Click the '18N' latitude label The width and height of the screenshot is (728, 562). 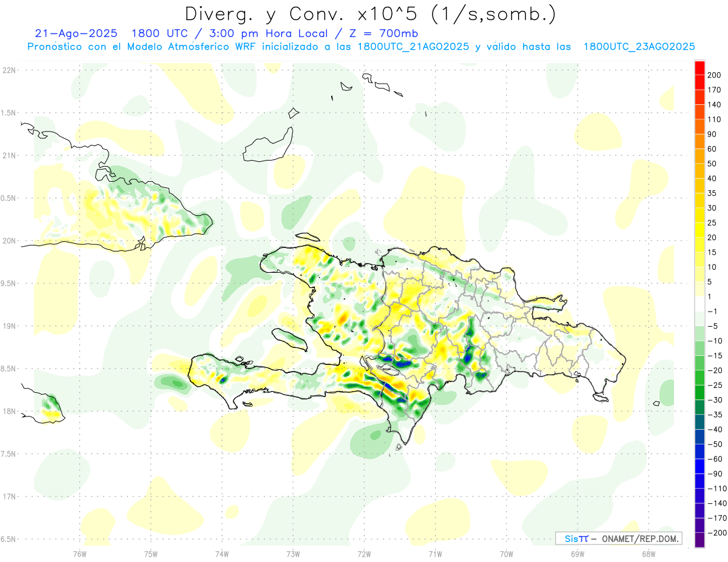[x=8, y=411]
